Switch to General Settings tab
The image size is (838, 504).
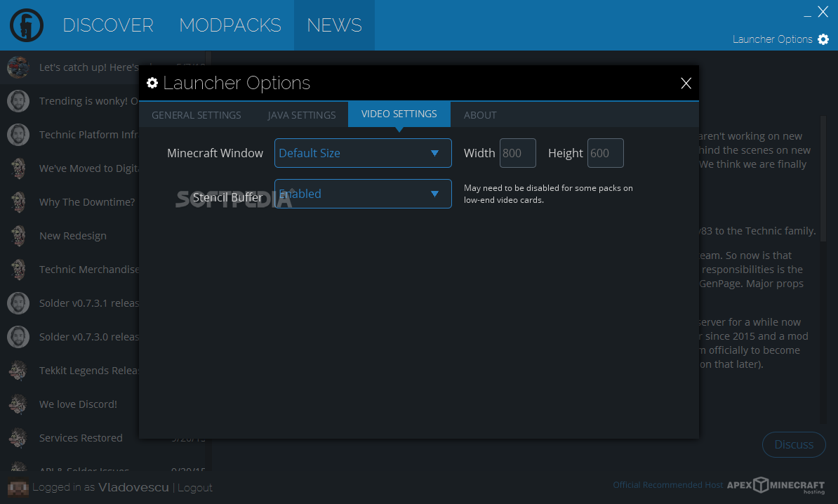[196, 115]
